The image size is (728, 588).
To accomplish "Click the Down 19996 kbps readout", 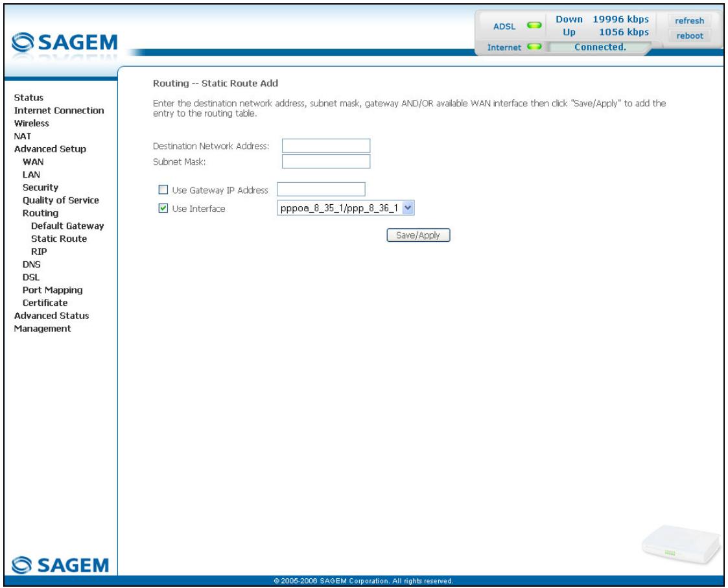I will pyautogui.click(x=602, y=19).
